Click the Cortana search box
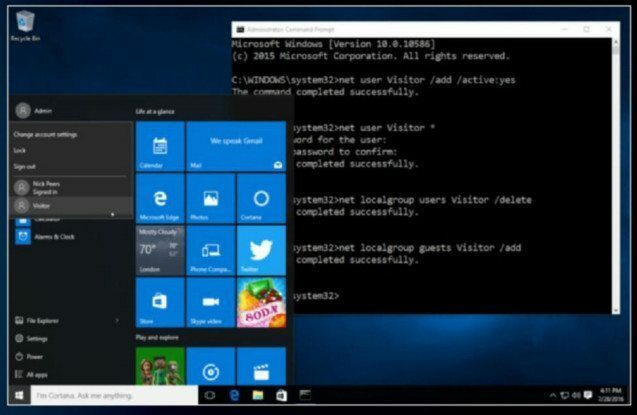This screenshot has height=415, width=637. point(114,395)
